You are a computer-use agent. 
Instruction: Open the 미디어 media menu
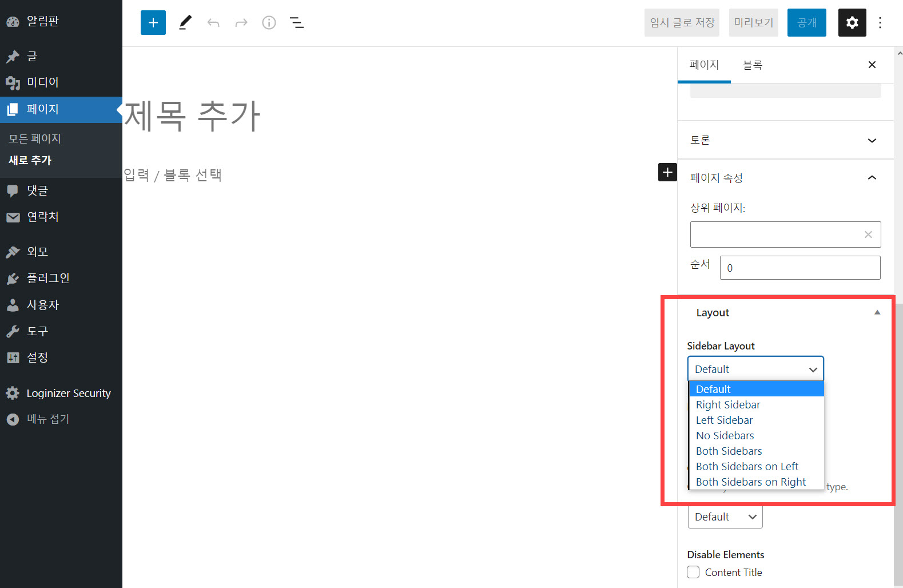click(x=61, y=82)
